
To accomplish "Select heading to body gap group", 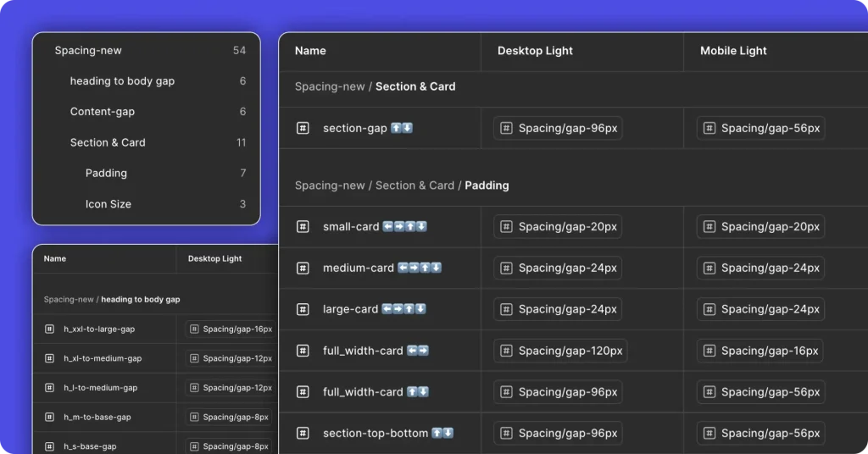I will [146, 80].
